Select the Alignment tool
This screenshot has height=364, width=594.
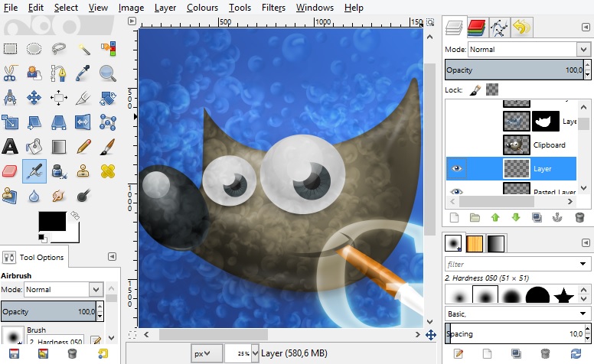pos(59,98)
